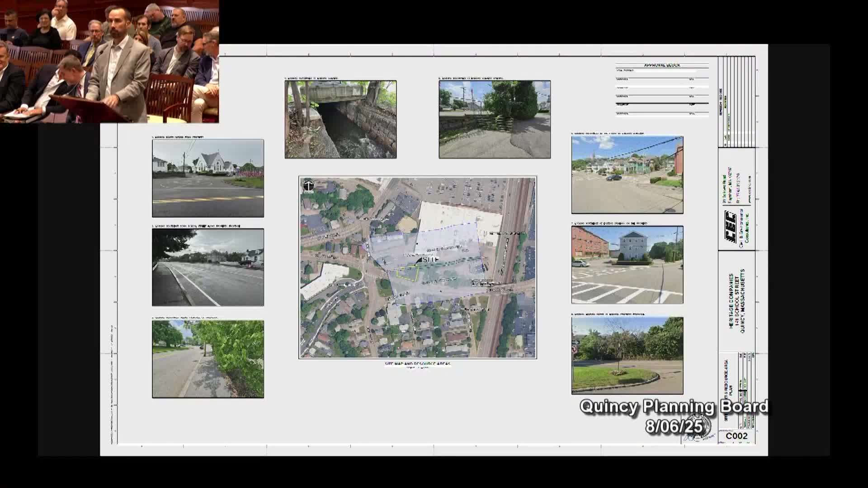Click the Site Map and Resource Areas caption

[417, 364]
